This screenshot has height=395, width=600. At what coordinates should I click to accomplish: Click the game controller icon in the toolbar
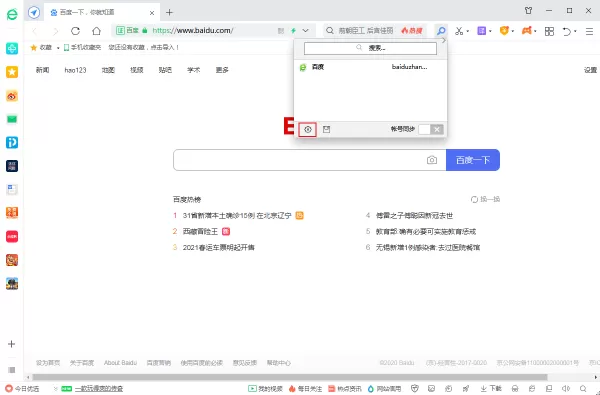[x=527, y=31]
